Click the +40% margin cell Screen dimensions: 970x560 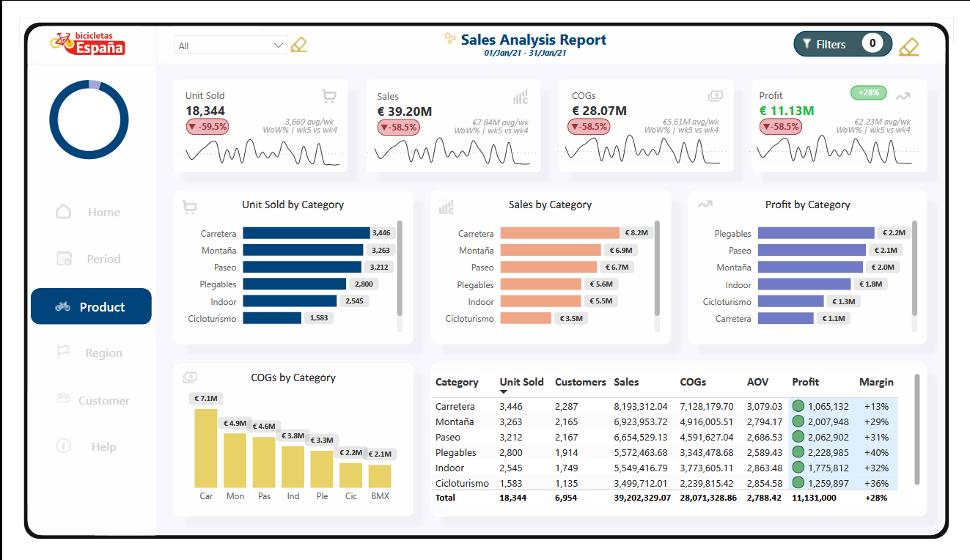876,452
